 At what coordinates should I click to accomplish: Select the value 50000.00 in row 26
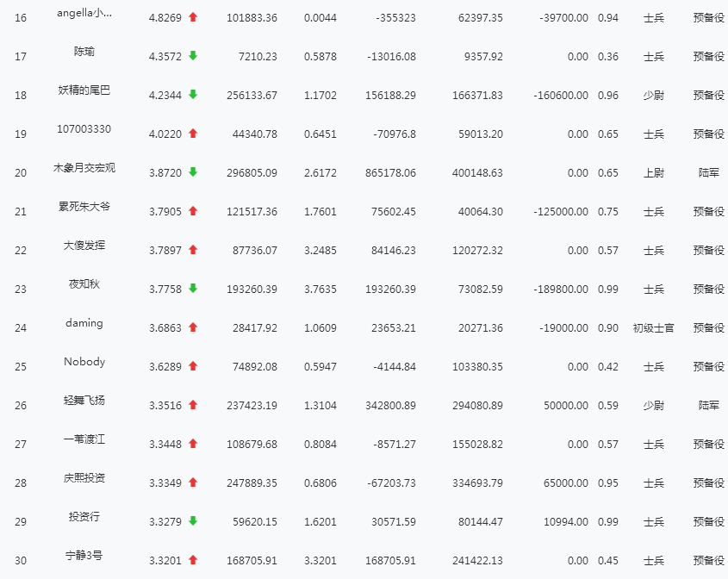pos(566,406)
